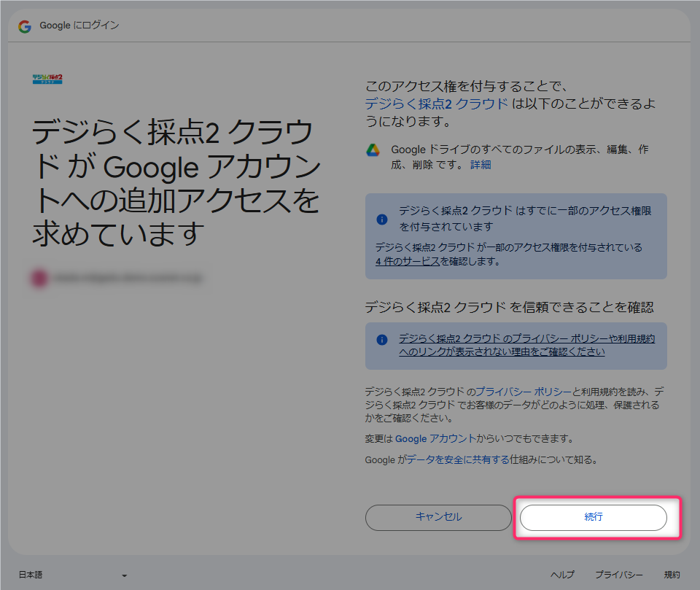This screenshot has height=590, width=700.
Task: Click the Google logo icon in the header
Action: click(x=25, y=26)
